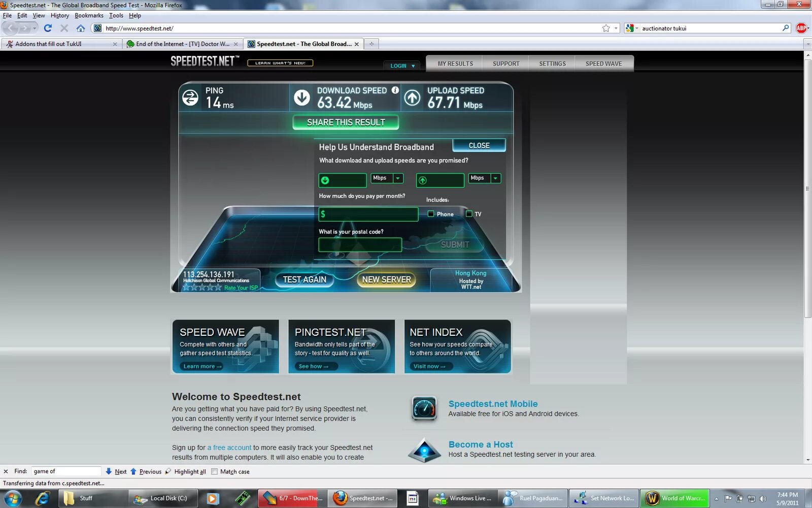Click the browser Back arrow button
The image size is (812, 508).
pyautogui.click(x=10, y=28)
